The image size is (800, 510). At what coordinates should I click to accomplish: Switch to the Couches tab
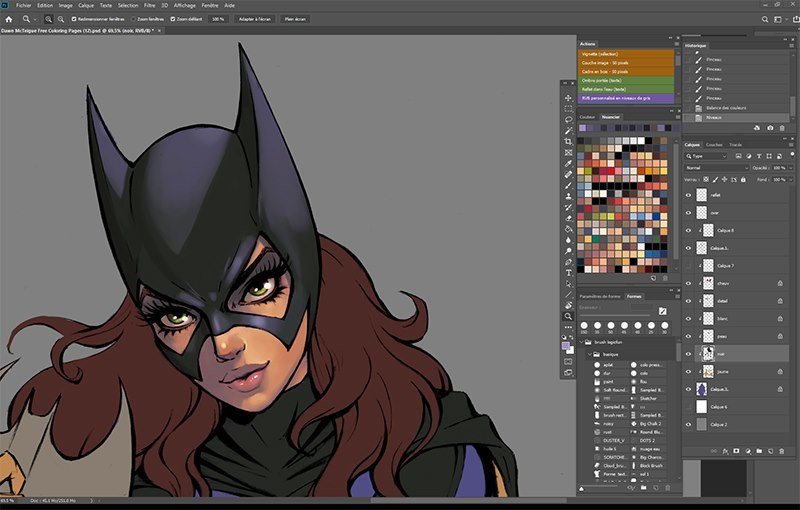714,145
